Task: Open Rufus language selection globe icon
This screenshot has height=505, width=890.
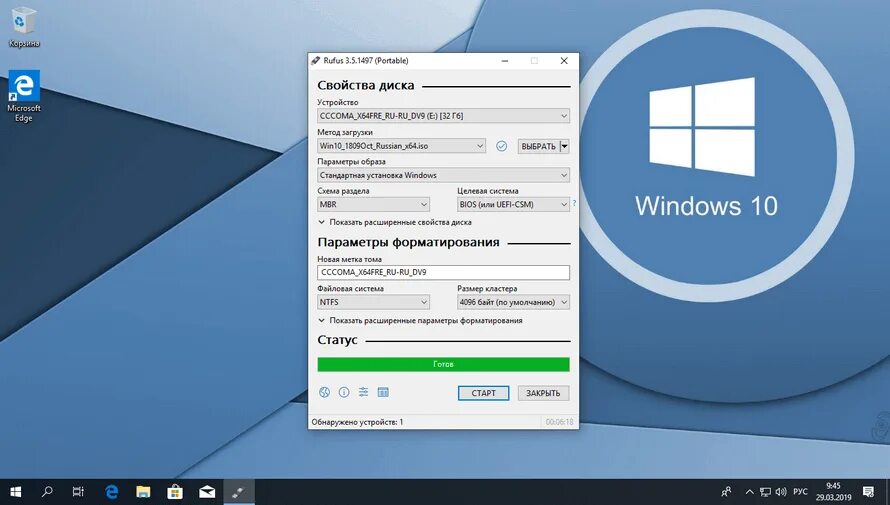Action: tap(324, 392)
